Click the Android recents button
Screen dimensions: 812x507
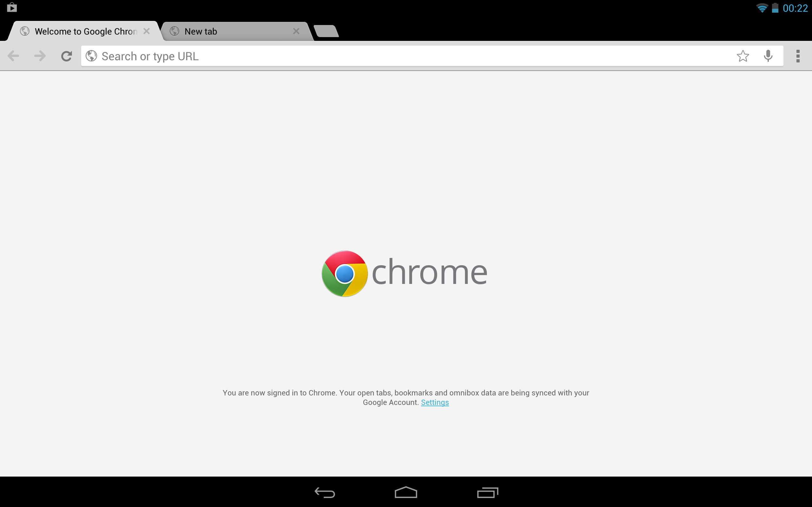coord(487,492)
